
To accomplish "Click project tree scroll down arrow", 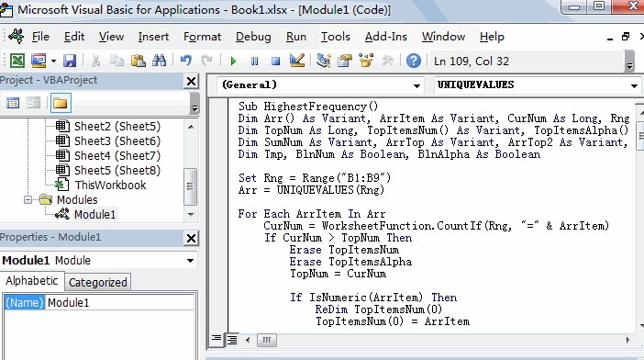I will coord(191,215).
